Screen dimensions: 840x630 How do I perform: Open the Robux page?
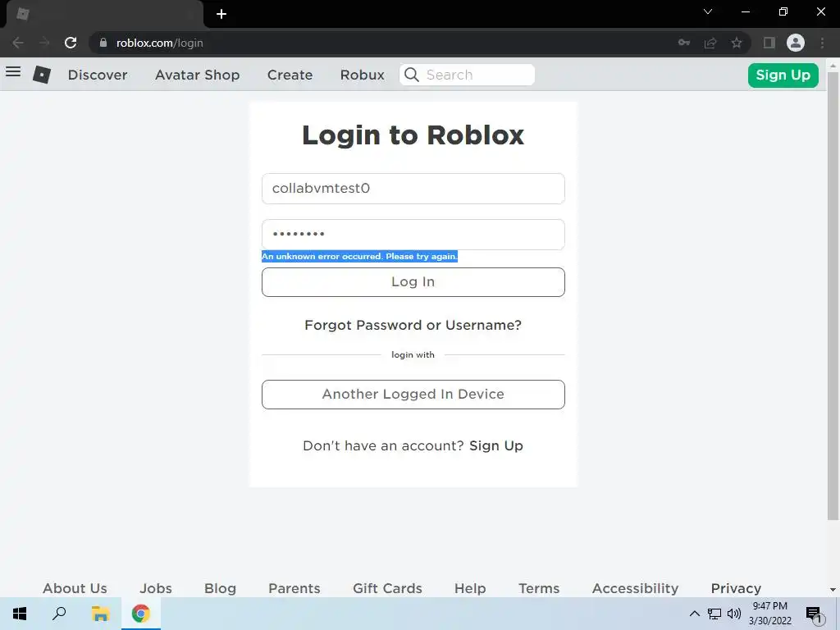[362, 75]
